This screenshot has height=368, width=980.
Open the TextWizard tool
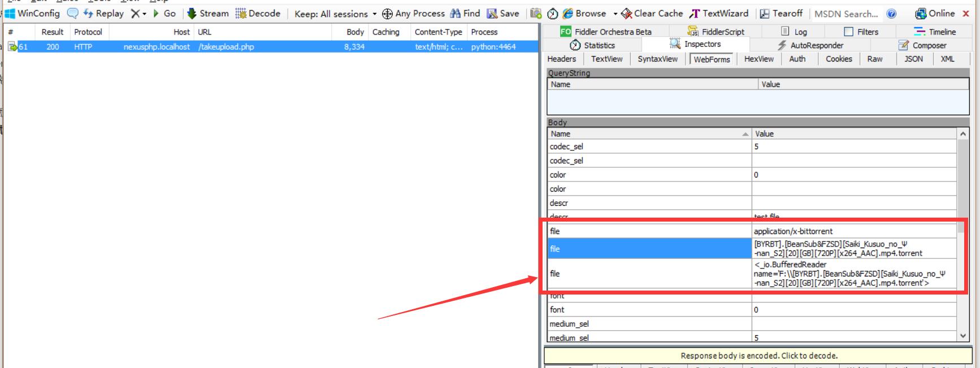(x=719, y=14)
